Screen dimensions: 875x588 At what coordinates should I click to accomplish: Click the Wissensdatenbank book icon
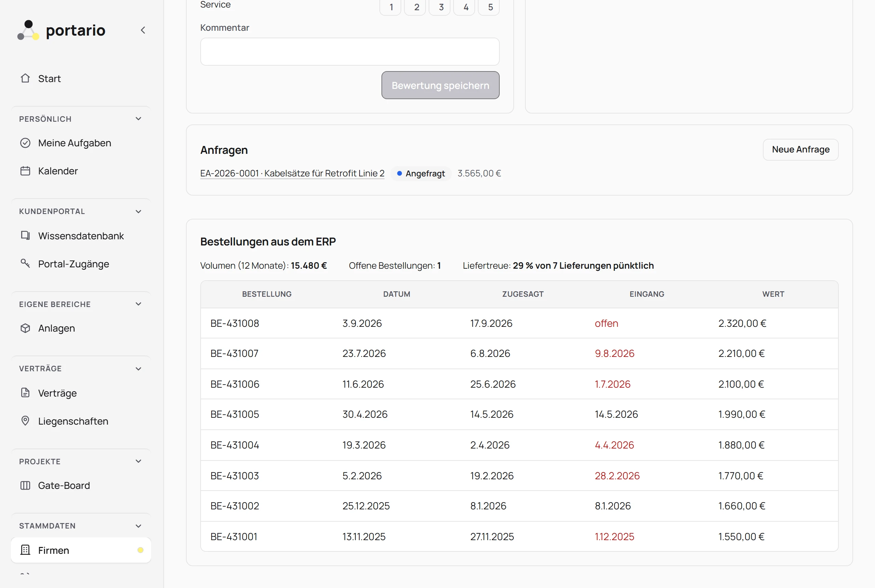click(x=25, y=236)
